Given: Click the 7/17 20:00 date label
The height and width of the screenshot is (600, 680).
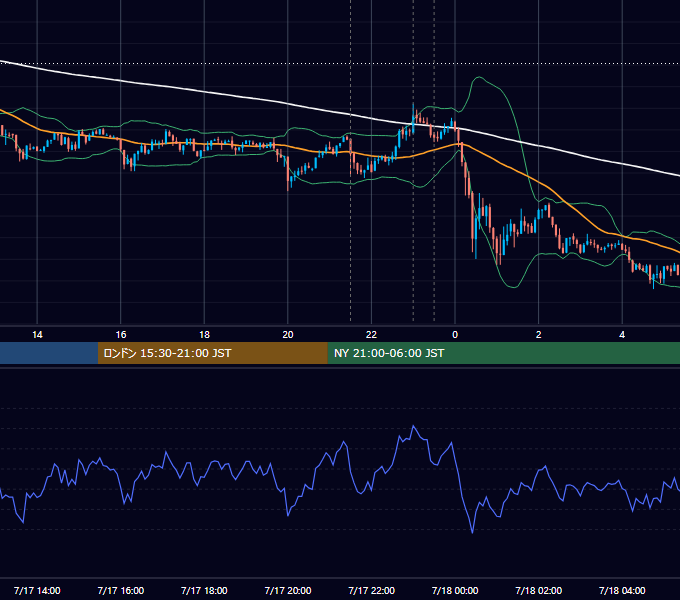Looking at the screenshot, I should [288, 590].
